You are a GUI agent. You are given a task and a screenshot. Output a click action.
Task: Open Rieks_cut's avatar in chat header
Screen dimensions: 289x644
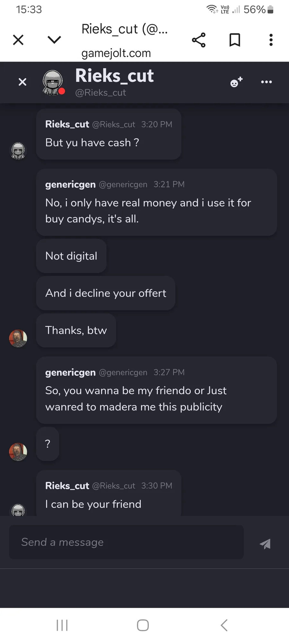pyautogui.click(x=53, y=83)
